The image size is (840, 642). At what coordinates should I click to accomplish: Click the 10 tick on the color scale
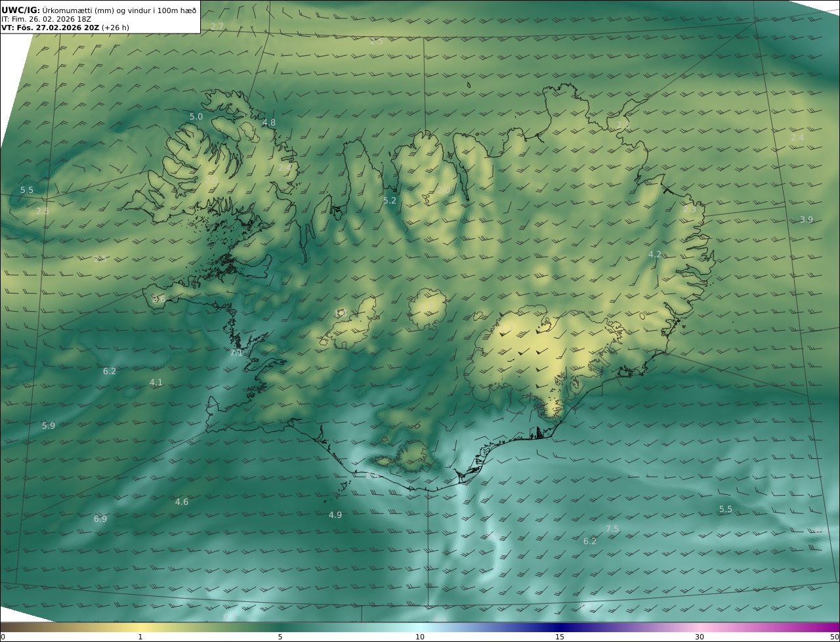pyautogui.click(x=420, y=637)
